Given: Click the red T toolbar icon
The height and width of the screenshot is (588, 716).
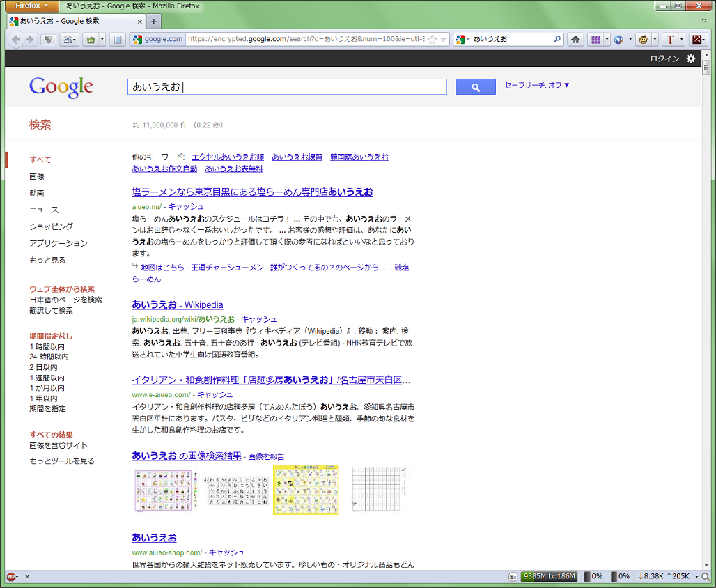Looking at the screenshot, I should pos(670,40).
